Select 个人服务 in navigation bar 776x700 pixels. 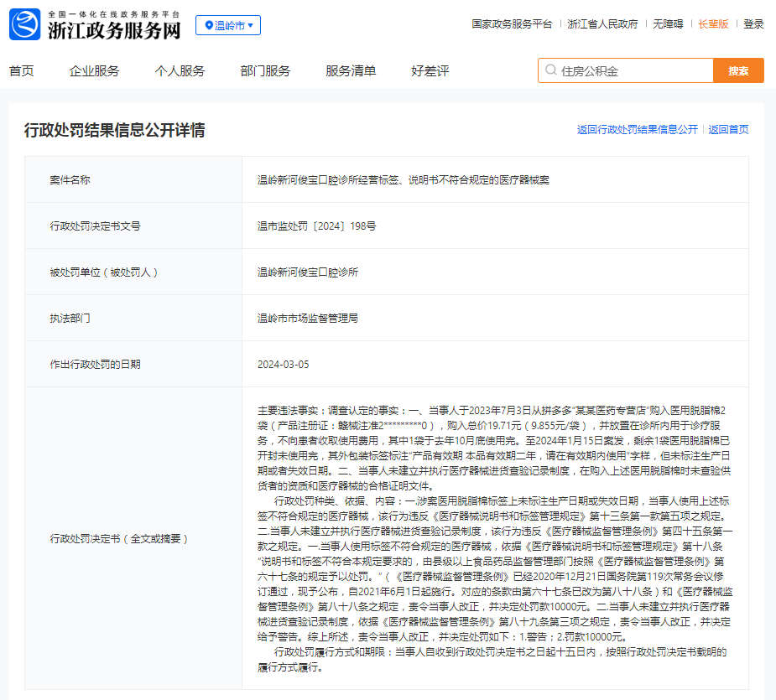tap(180, 70)
